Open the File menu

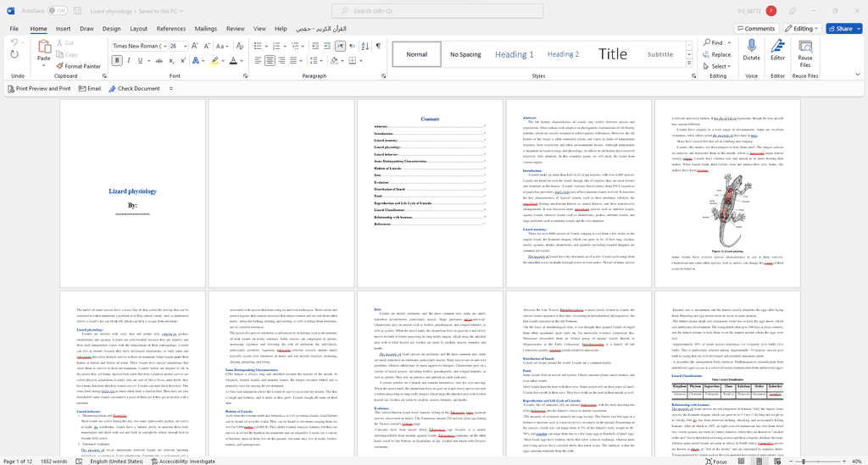pos(14,29)
